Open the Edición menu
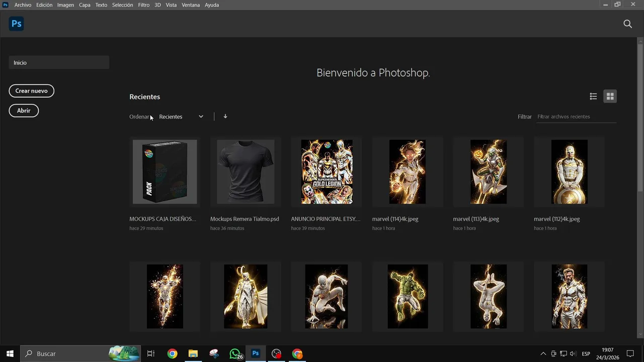The height and width of the screenshot is (362, 644). click(44, 5)
